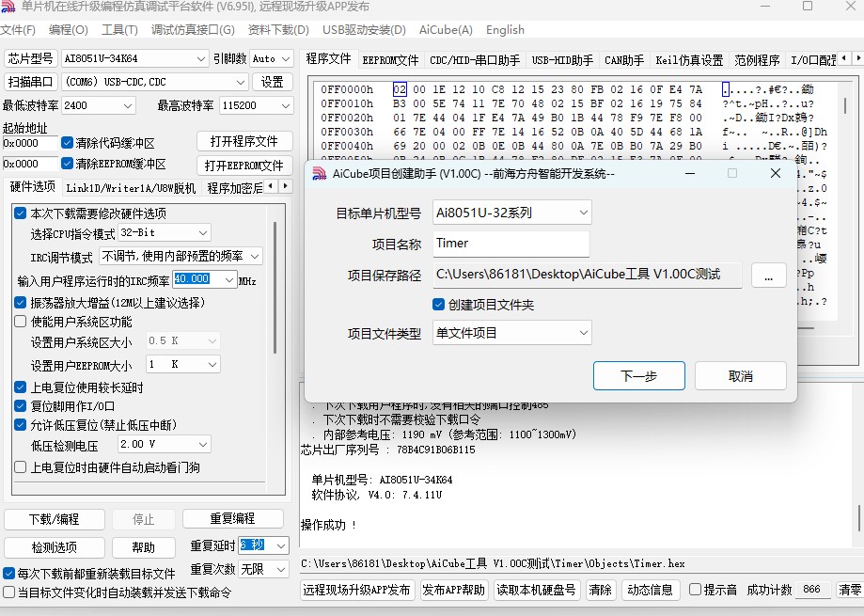Image resolution: width=864 pixels, height=616 pixels.
Task: Toggle 清除EEPROM缓冲区 checkbox
Action: tap(68, 164)
